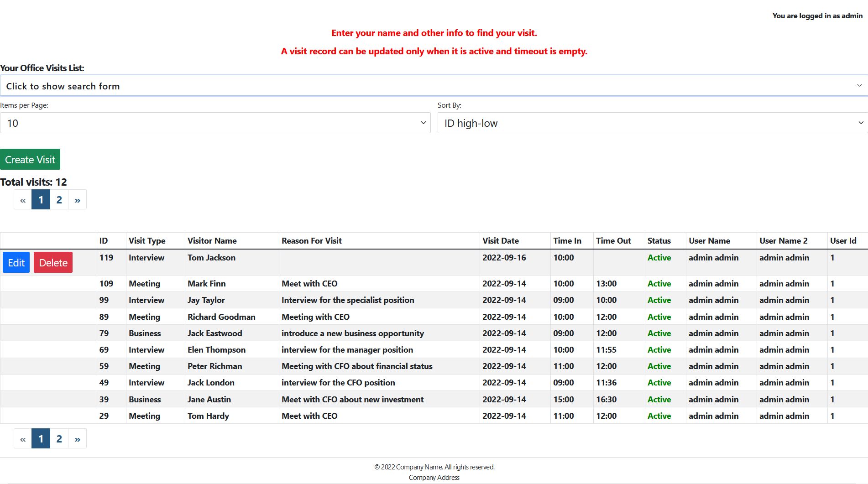Viewport: 868px width, 484px height.
Task: Click 'You are logged in as admin' text
Action: pyautogui.click(x=817, y=16)
